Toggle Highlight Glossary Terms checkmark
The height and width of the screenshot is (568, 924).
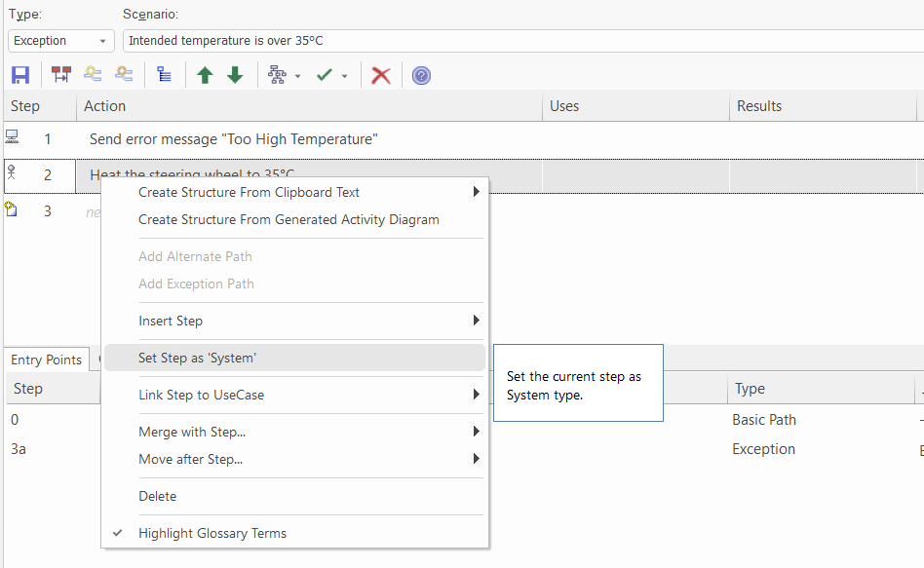click(x=118, y=533)
